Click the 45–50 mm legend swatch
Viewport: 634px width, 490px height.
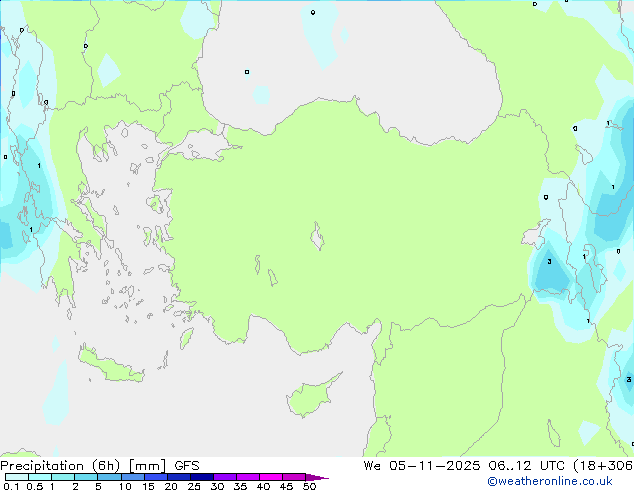click(294, 477)
